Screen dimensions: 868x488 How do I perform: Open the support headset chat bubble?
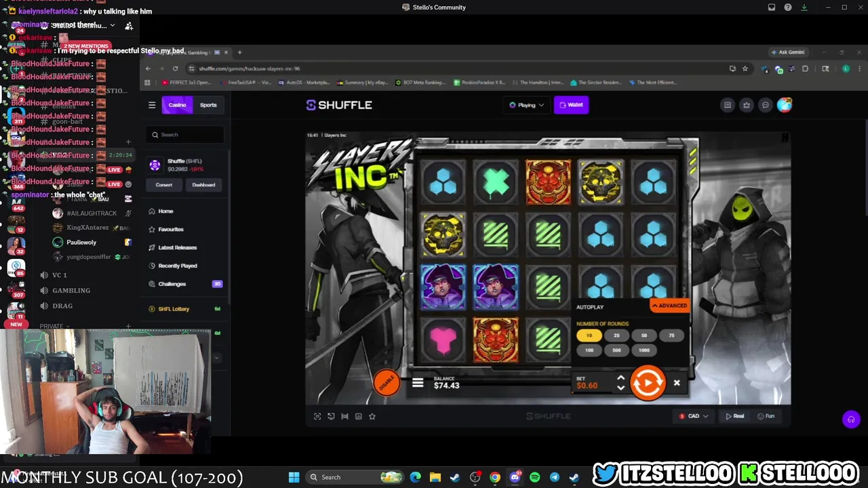pos(851,420)
